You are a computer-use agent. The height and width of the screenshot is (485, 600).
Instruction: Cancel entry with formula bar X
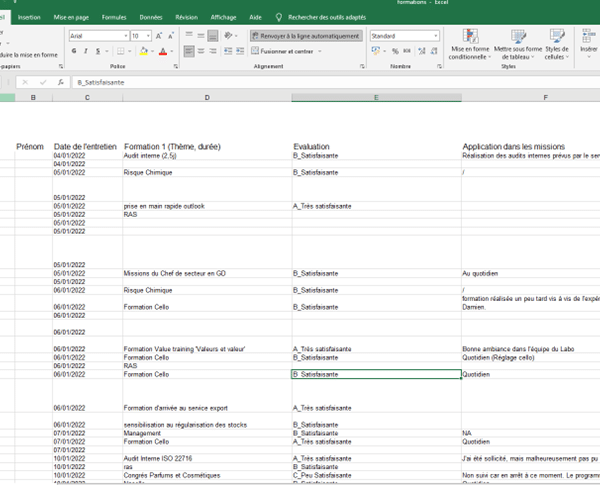point(25,82)
